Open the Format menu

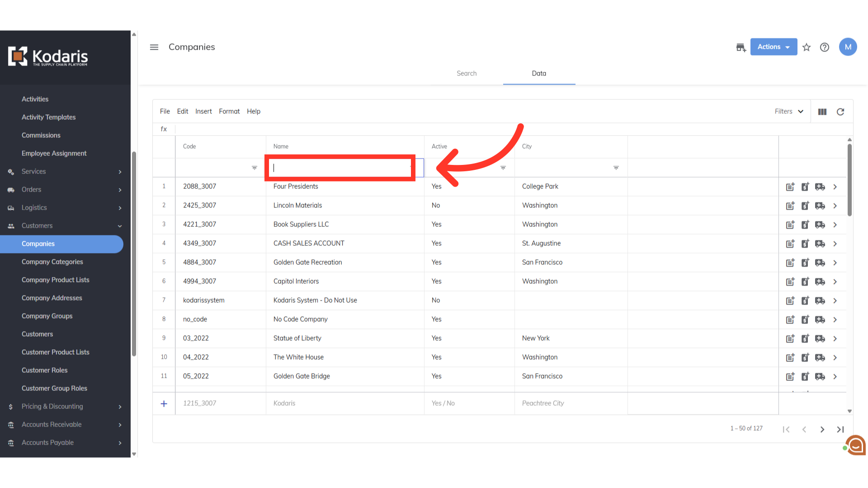click(x=229, y=112)
